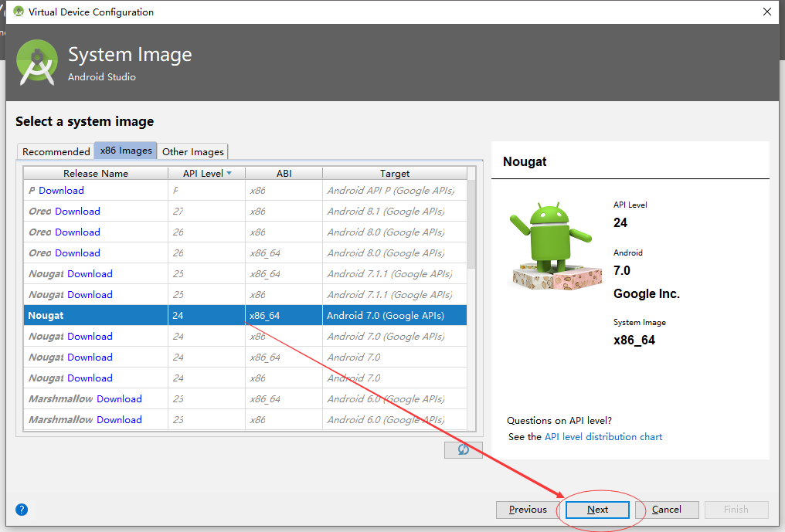Open the Other Images tab
Screen dimensions: 785x532
192,151
